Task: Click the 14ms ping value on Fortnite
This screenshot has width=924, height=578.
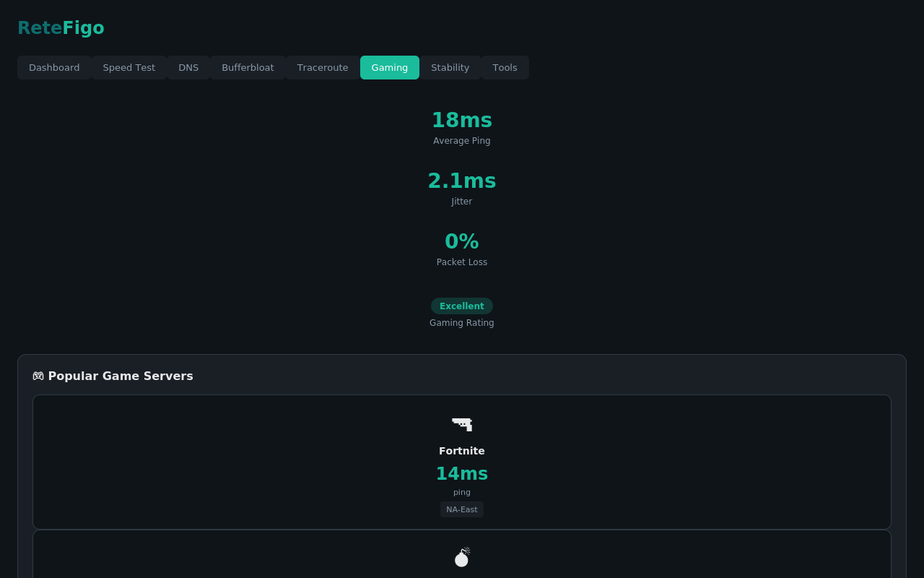Action: click(x=462, y=473)
